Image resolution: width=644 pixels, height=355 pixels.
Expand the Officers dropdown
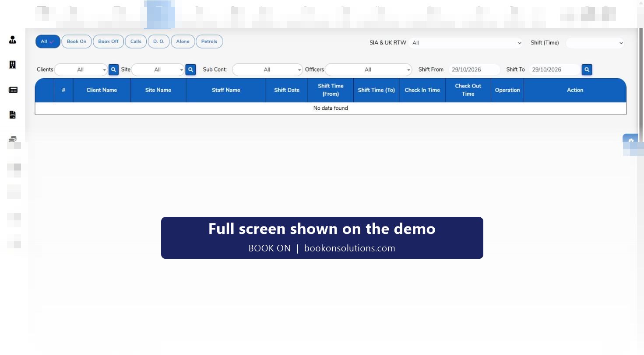369,70
